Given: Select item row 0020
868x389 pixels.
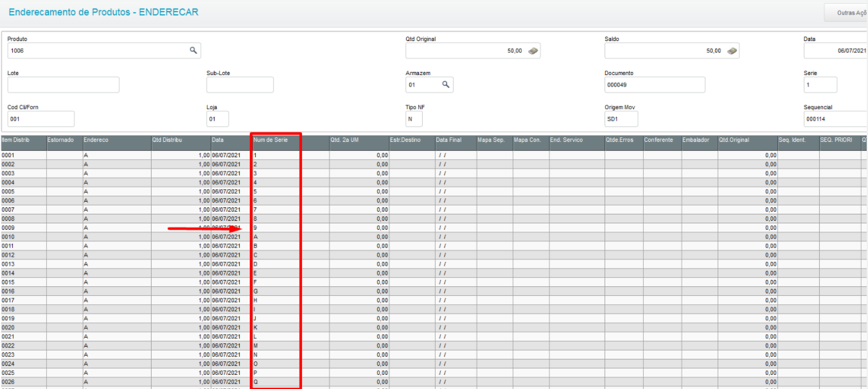Looking at the screenshot, I should point(434,327).
